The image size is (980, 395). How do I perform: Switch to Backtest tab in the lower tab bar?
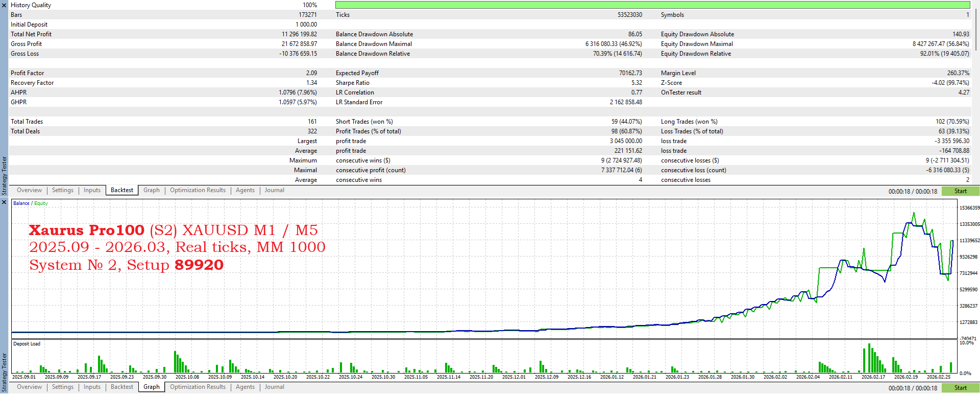coord(122,387)
